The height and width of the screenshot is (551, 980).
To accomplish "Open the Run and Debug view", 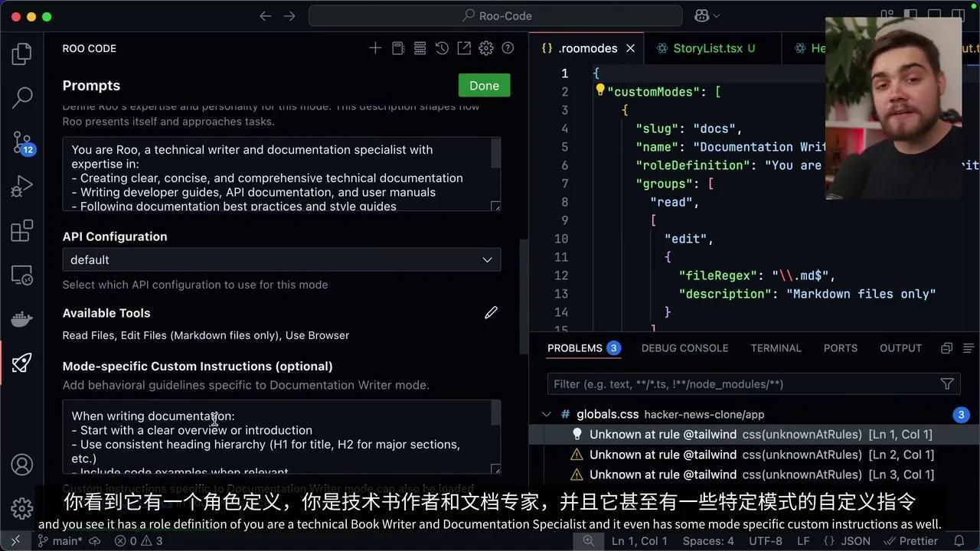I will 22,186.
